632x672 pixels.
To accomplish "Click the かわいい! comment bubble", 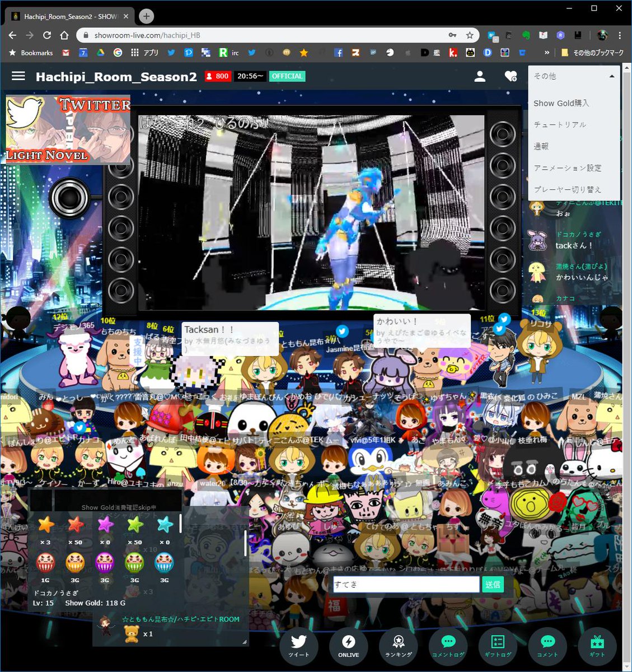I will [422, 330].
